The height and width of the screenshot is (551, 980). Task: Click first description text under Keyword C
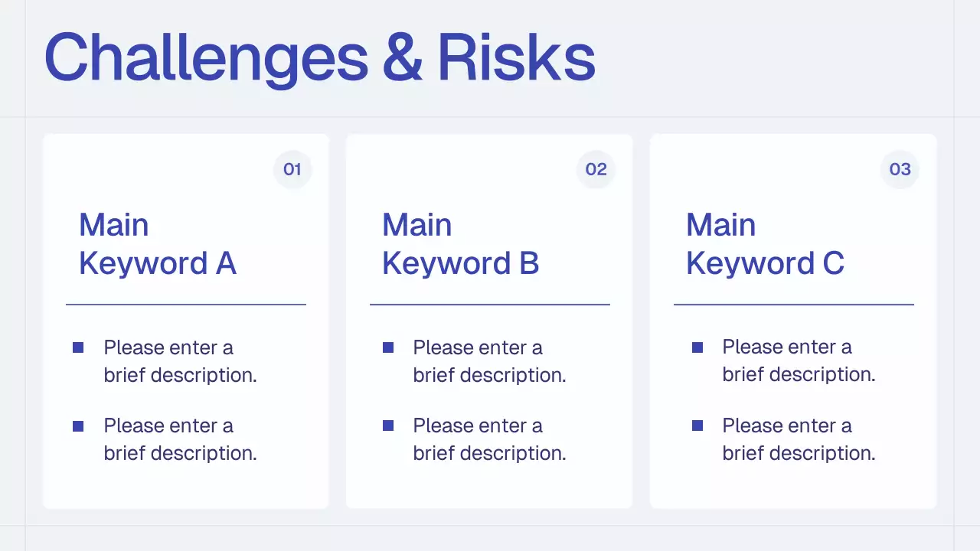click(799, 361)
